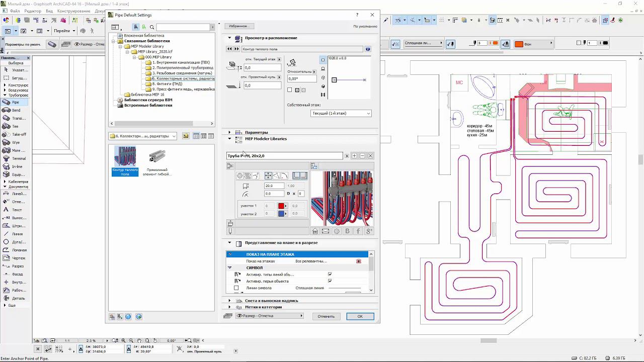Go to previous object with back arrows
This screenshot has width=644, height=362.
229,49
